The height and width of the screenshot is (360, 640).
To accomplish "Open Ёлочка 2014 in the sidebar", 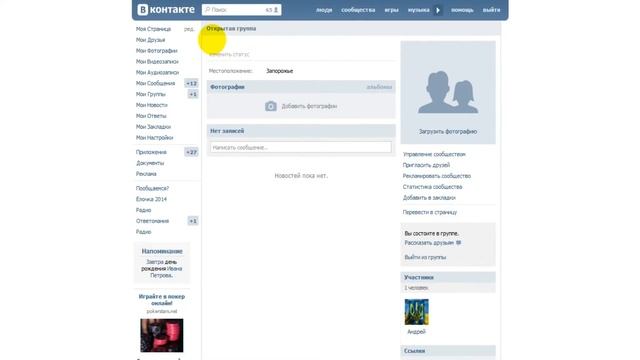I will 151,199.
